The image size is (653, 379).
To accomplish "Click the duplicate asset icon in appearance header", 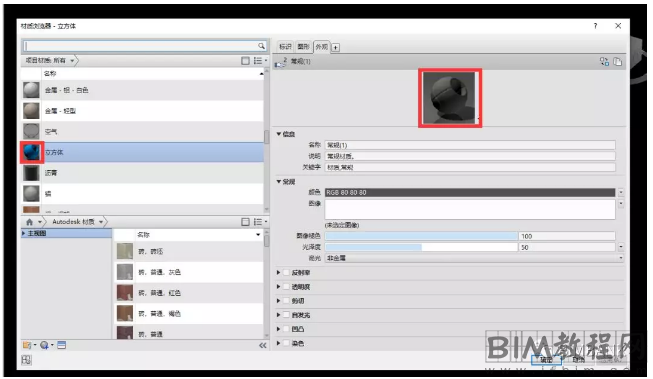I will (x=618, y=62).
